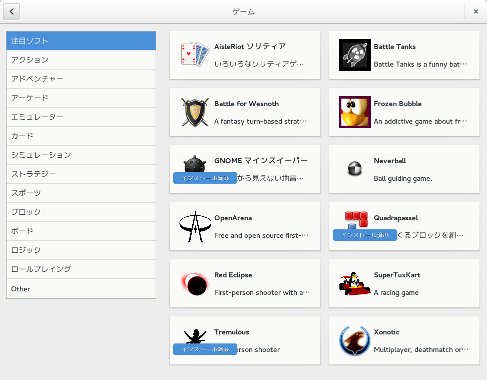This screenshot has width=487, height=380.
Task: Select the アーケード category
Action: click(x=81, y=98)
